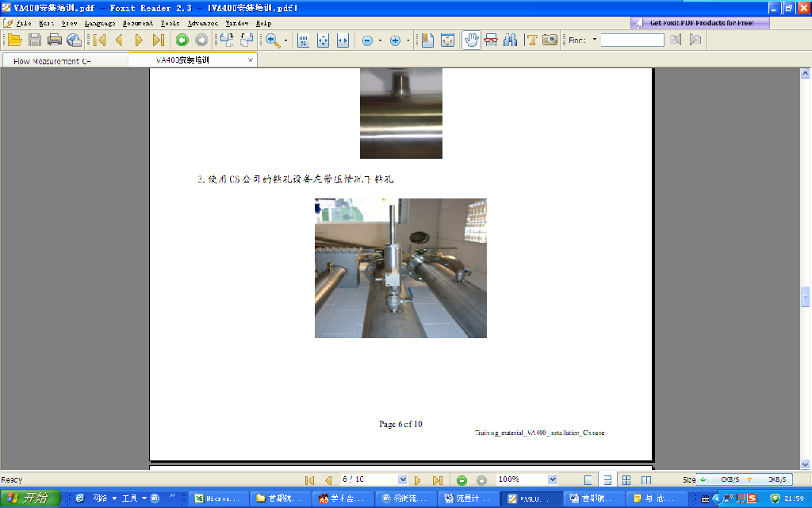Open the Help menu

tap(263, 23)
